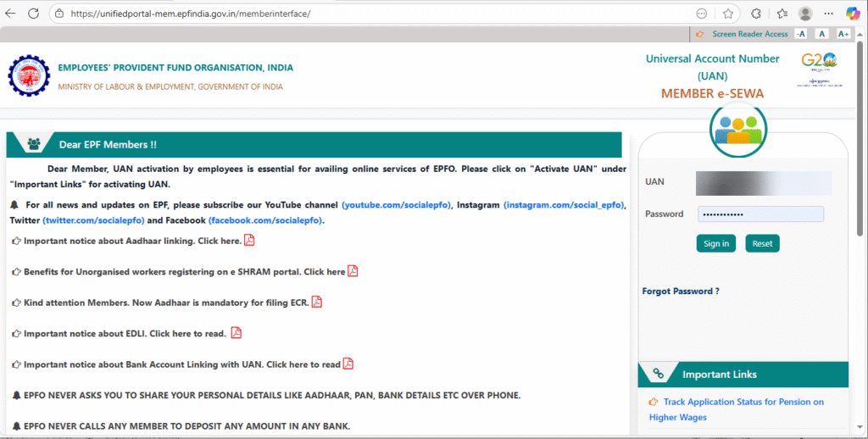Open the favorites list icon

(x=782, y=14)
